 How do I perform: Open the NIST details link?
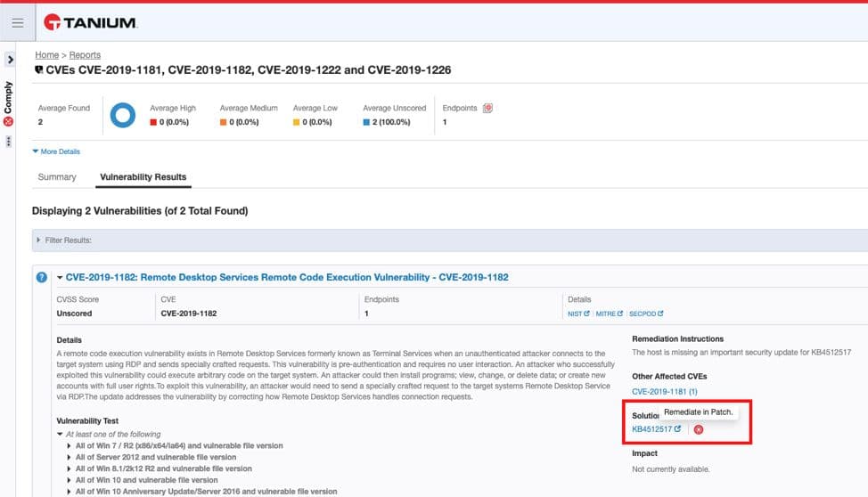pyautogui.click(x=575, y=314)
